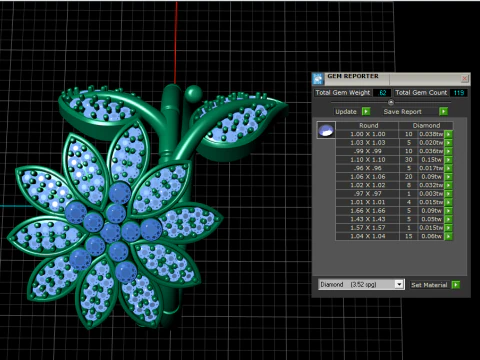Click the green arrow next to Save Report
This screenshot has height=360, width=480.
[x=443, y=111]
